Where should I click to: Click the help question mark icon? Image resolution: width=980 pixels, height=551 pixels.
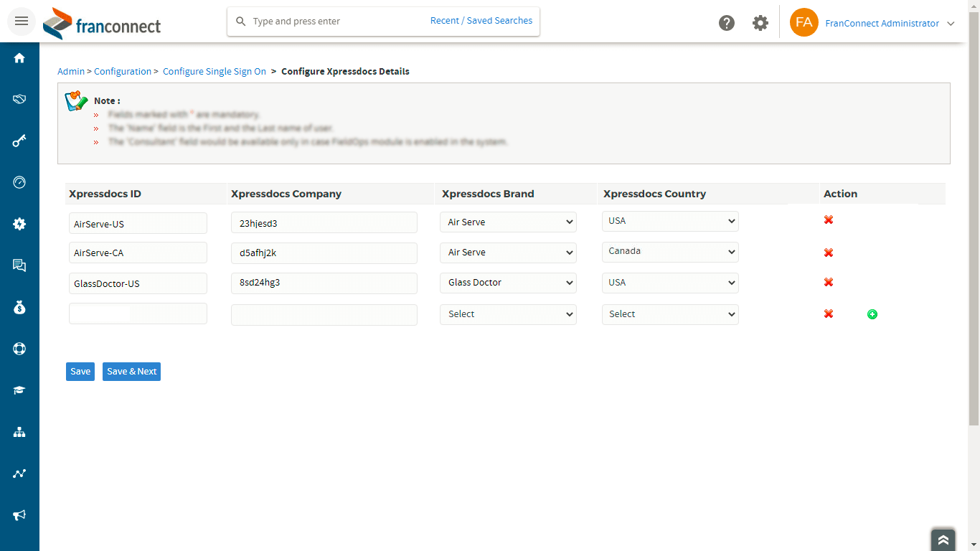pos(727,23)
